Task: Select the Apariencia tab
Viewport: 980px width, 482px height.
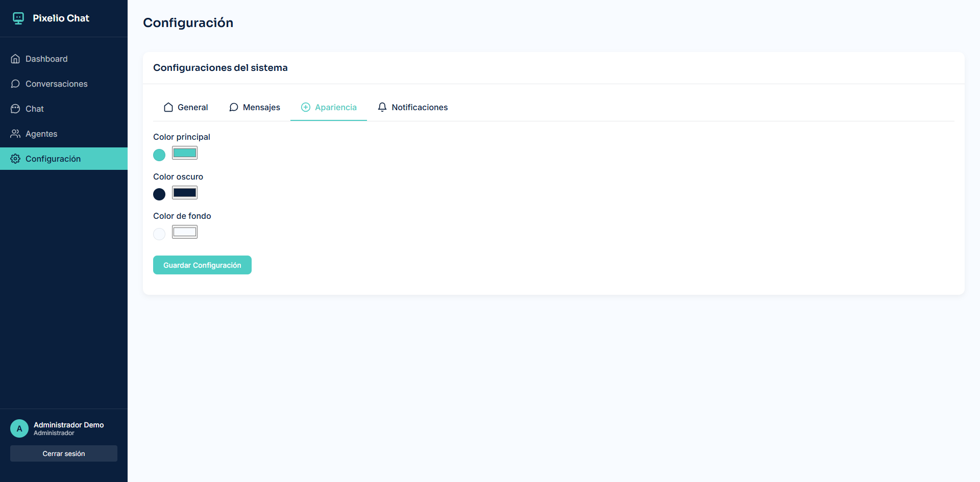Action: (x=329, y=107)
